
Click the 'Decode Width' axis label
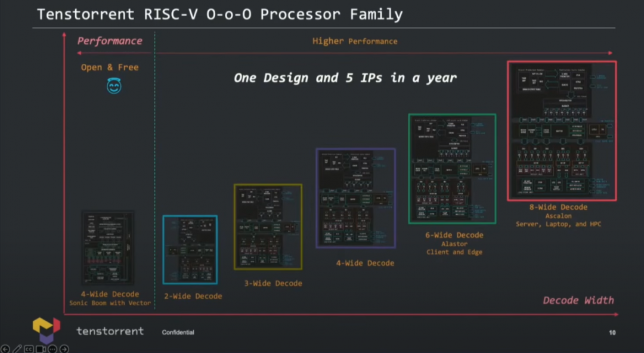pos(578,301)
